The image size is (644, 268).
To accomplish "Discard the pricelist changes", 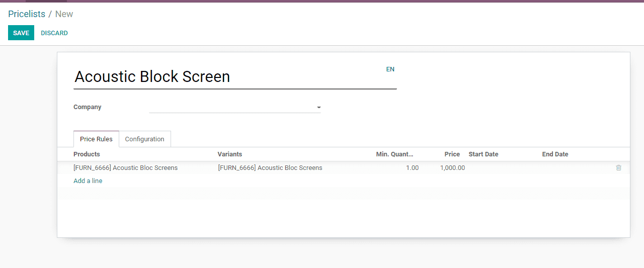I will point(54,33).
